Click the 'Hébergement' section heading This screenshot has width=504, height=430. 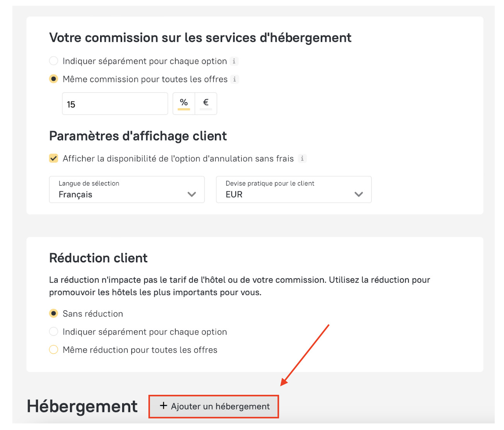pos(82,406)
